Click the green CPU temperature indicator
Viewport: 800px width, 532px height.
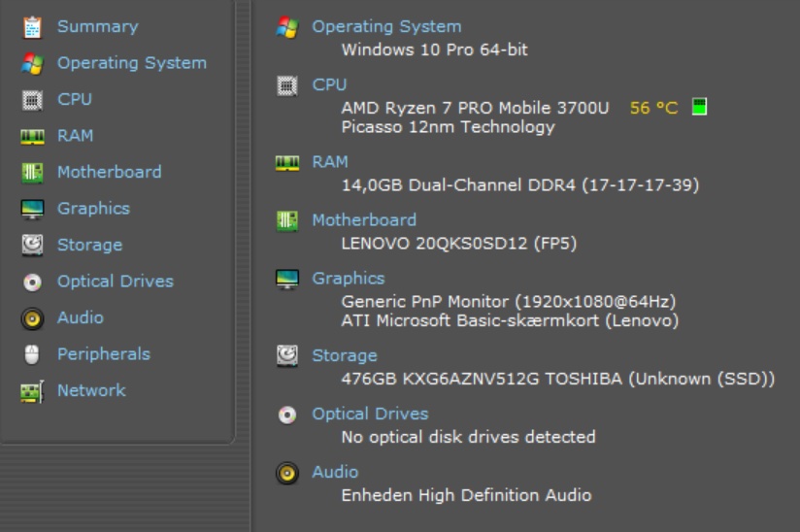pos(698,107)
